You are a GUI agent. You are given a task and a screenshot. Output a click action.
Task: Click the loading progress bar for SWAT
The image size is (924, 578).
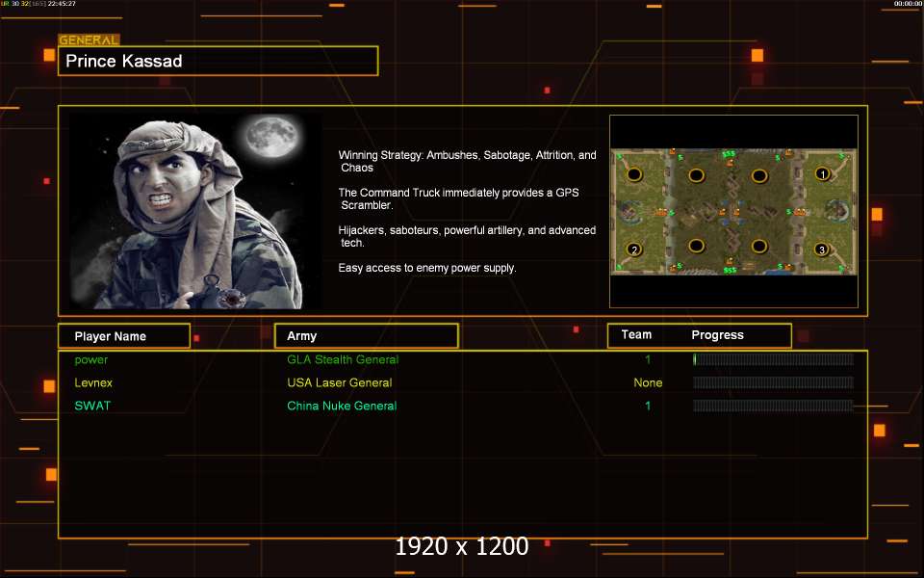pyautogui.click(x=773, y=406)
